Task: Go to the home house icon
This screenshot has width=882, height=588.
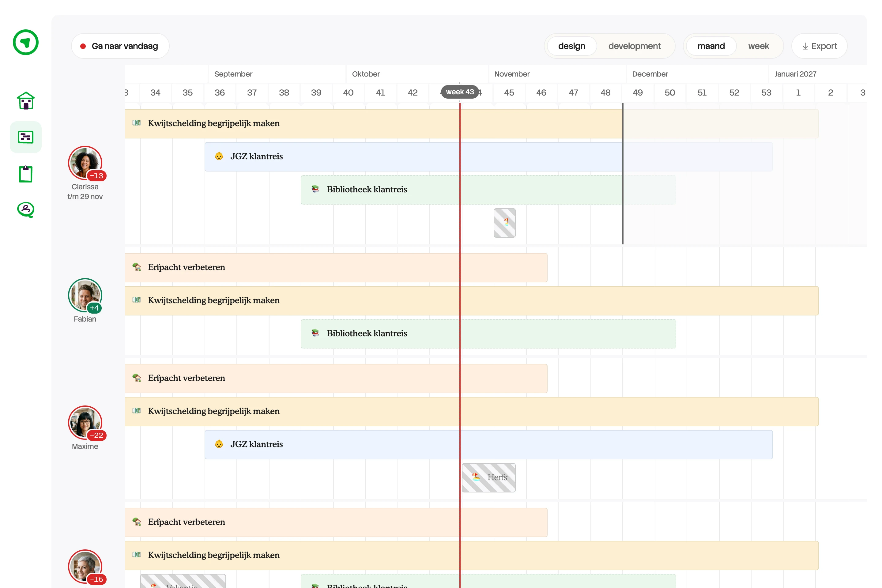Action: 25,100
